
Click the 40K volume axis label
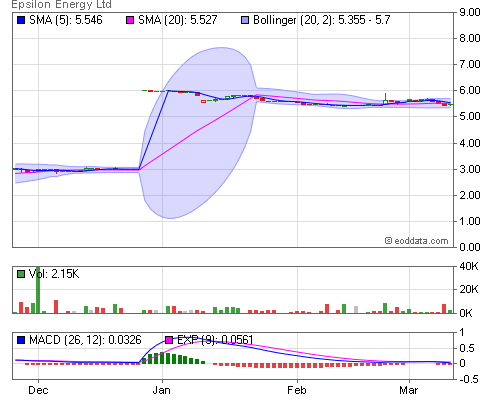tap(469, 266)
